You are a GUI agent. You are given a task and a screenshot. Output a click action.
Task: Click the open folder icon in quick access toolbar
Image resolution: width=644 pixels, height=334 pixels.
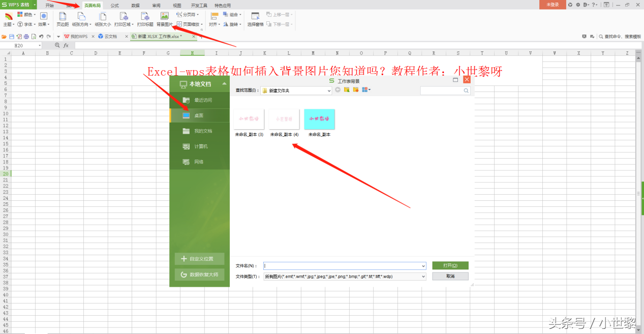[x=4, y=37]
